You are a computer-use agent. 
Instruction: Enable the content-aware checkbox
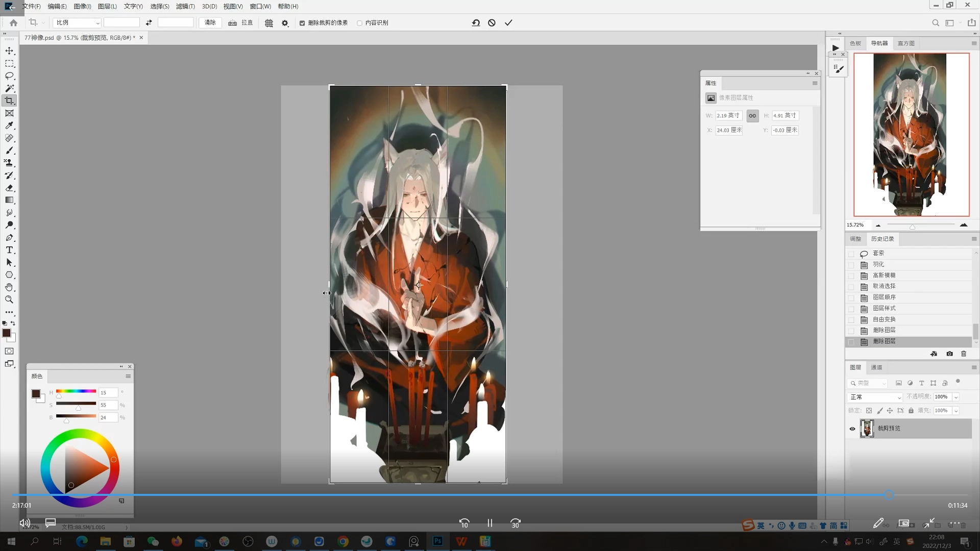pyautogui.click(x=360, y=23)
